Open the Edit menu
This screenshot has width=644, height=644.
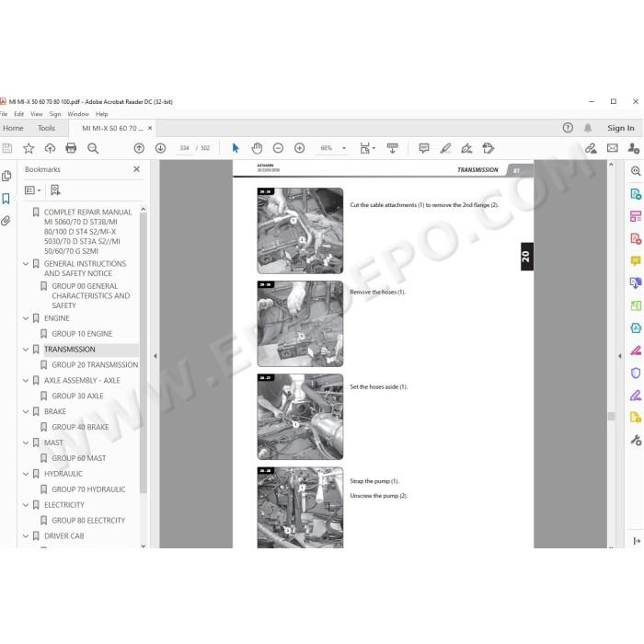tap(19, 114)
